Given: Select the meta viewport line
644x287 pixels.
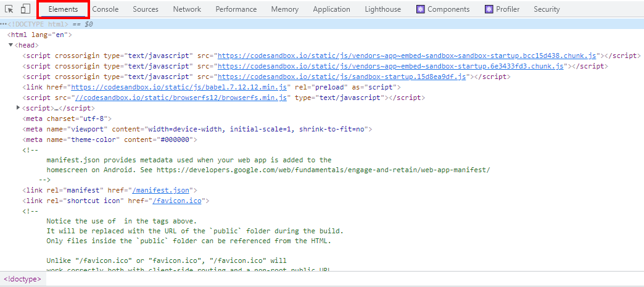Looking at the screenshot, I should 197,129.
